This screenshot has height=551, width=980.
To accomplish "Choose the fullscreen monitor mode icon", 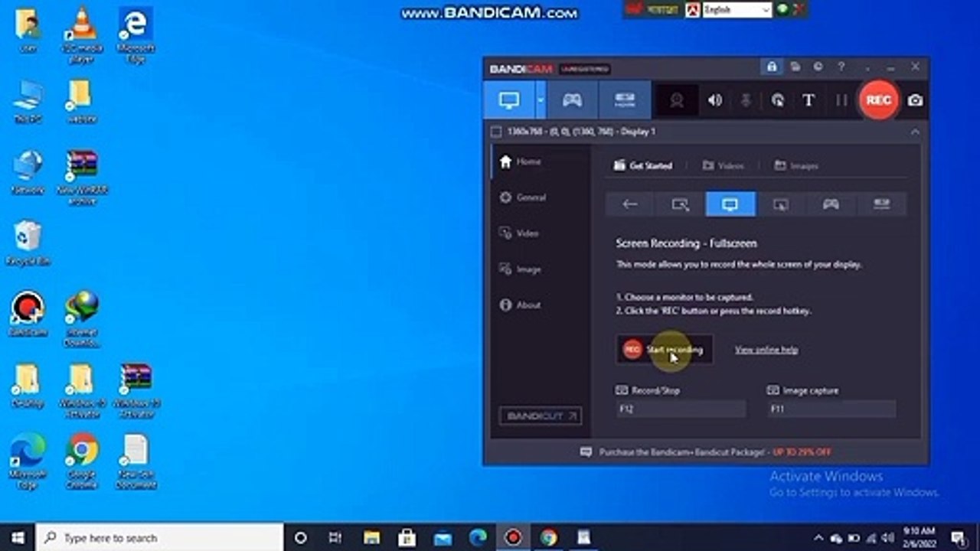I will pos(730,204).
